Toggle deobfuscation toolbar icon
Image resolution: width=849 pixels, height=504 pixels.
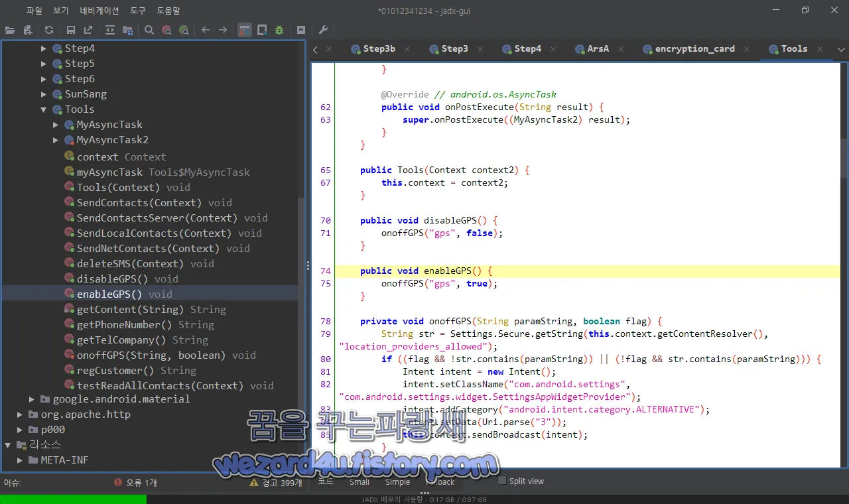pos(245,30)
